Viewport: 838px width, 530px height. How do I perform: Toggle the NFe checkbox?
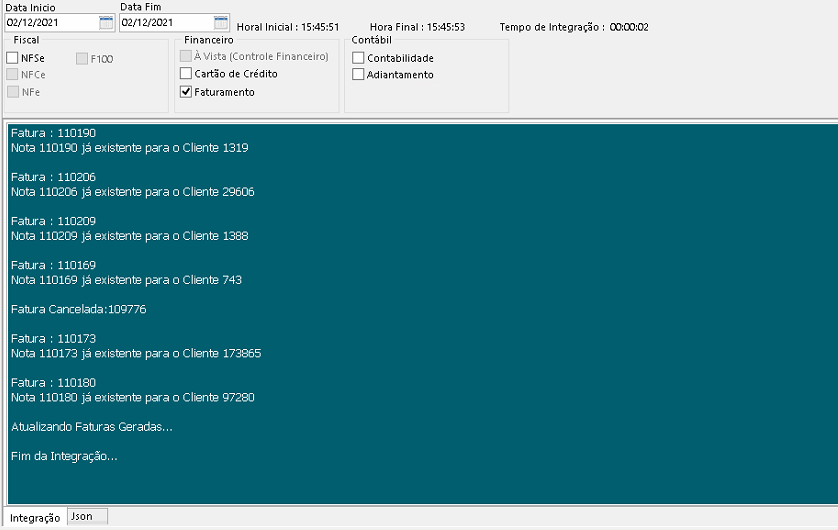pyautogui.click(x=13, y=92)
